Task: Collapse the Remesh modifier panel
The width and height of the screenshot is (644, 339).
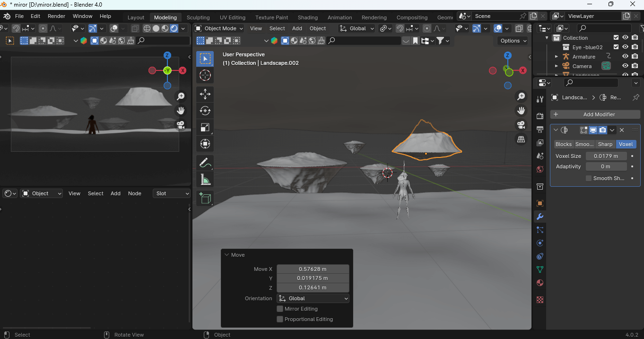Action: (x=556, y=130)
